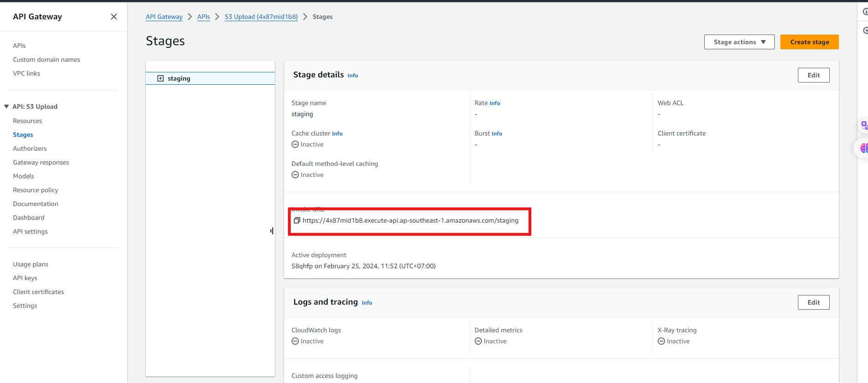Open API keys in sidebar
The image size is (868, 383).
(25, 278)
